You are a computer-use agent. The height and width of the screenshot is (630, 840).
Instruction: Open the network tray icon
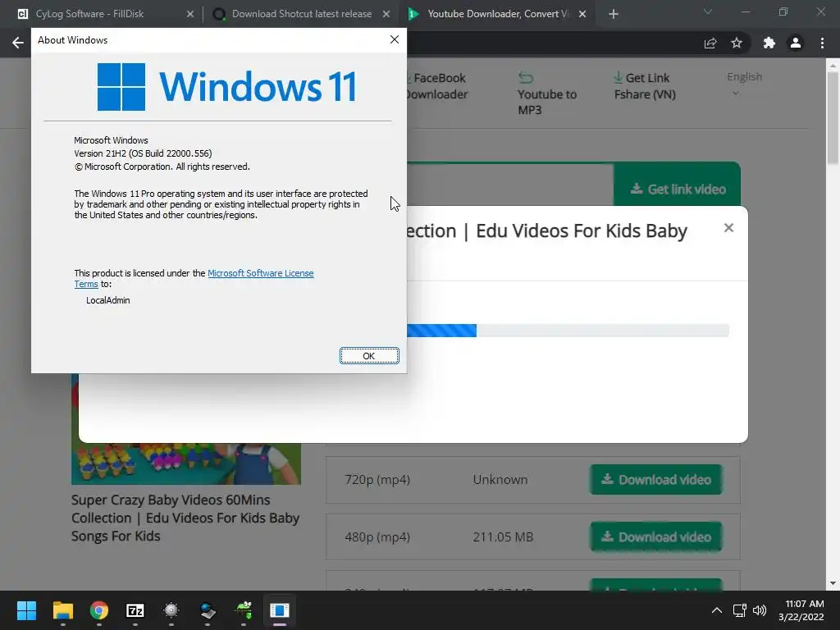740,610
